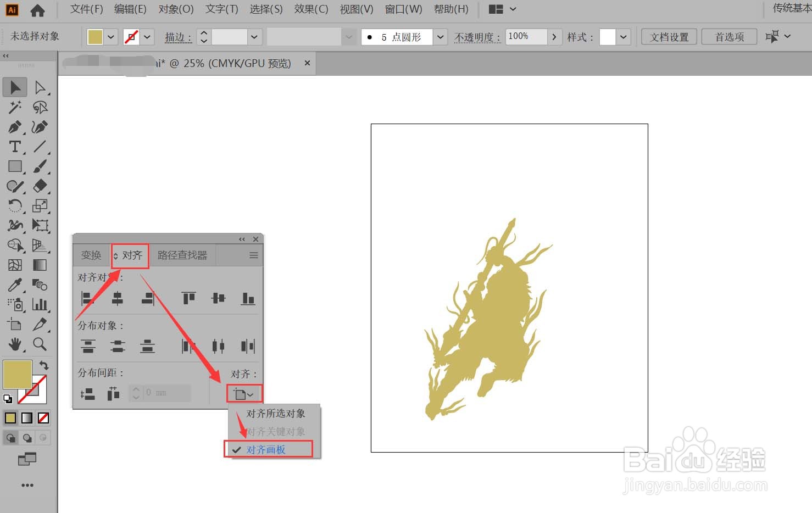Viewport: 812px width, 513px height.
Task: Click toolbar large fill color box
Action: [x=18, y=375]
